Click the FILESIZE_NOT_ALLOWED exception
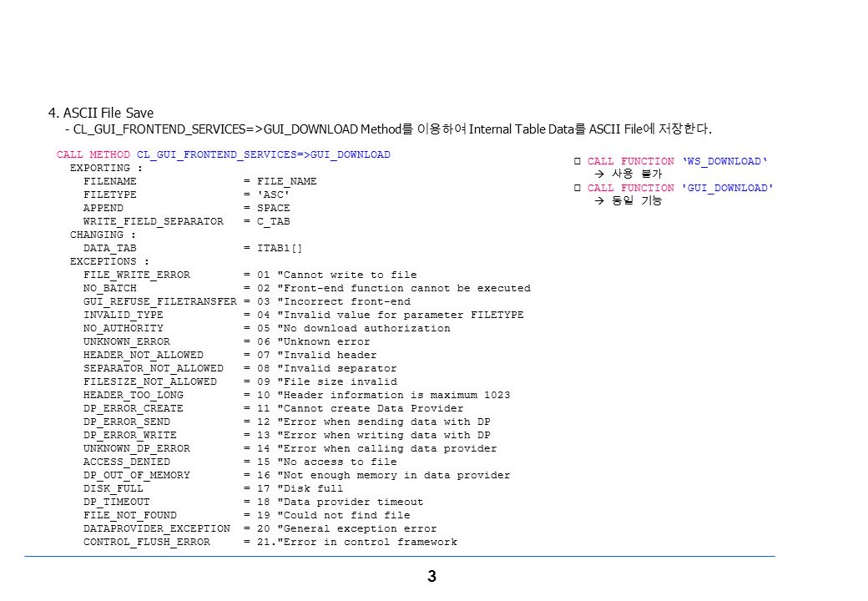This screenshot has width=868, height=601. pyautogui.click(x=150, y=381)
